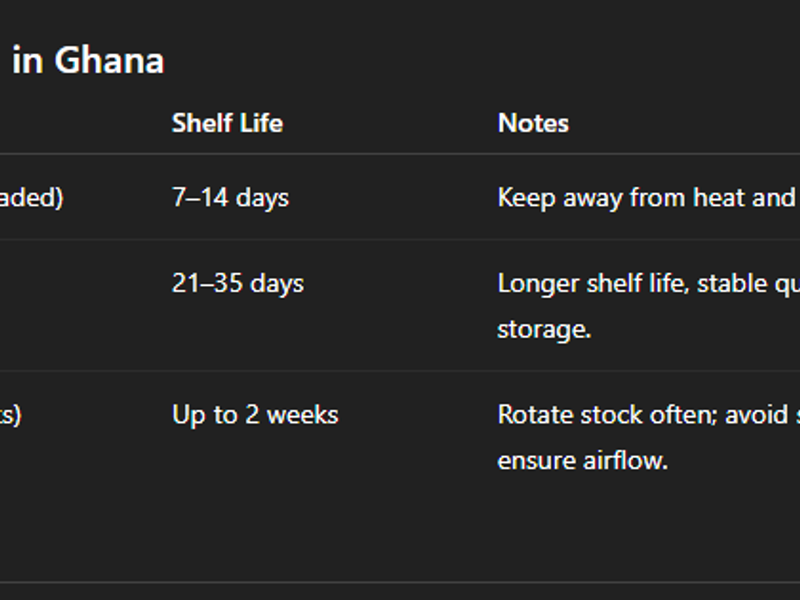800x600 pixels.
Task: Click the "21–35 days" shelf life cell
Action: click(237, 284)
